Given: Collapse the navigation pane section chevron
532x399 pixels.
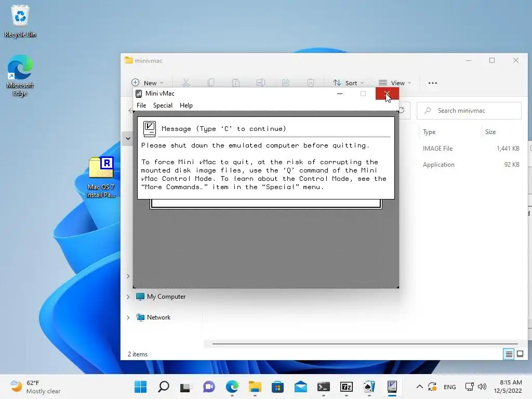Looking at the screenshot, I should click(x=128, y=138).
